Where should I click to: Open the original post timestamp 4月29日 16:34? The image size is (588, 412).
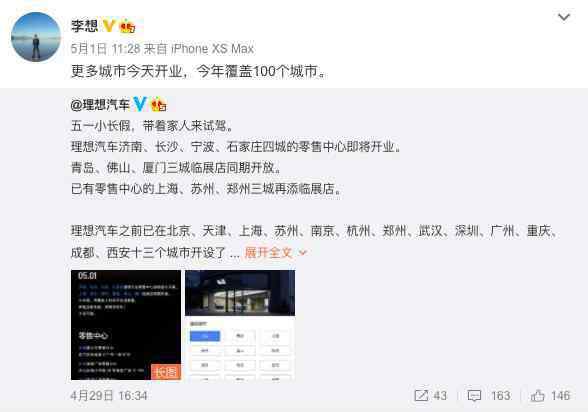(109, 396)
